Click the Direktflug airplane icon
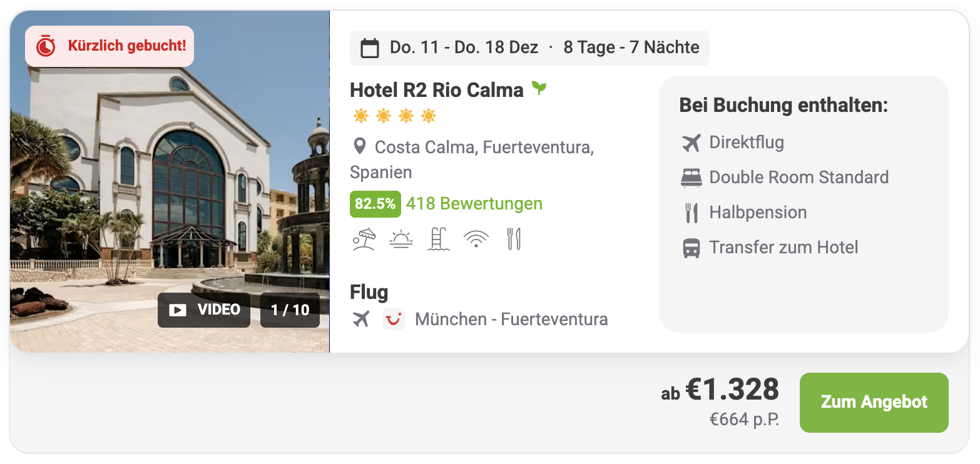Image resolution: width=980 pixels, height=464 pixels. pos(691,143)
